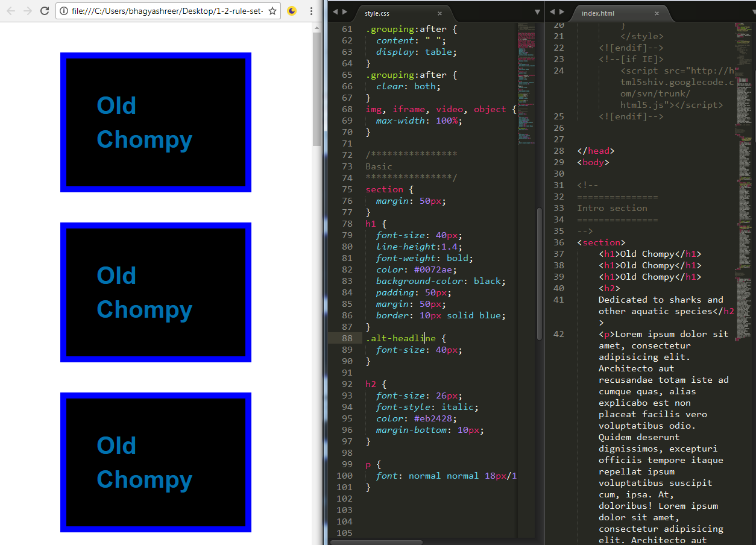This screenshot has width=756, height=545.
Task: Close the style.css tab
Action: [439, 13]
